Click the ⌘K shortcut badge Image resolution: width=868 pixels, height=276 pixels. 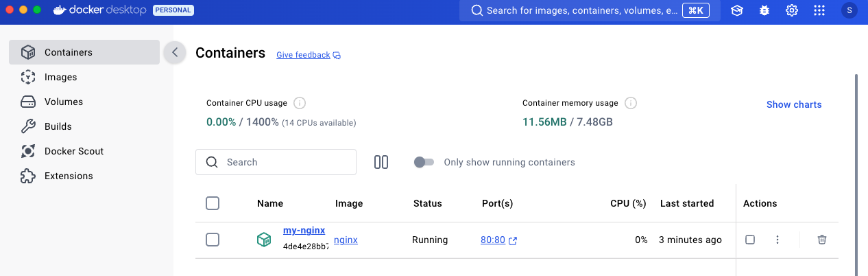tap(695, 11)
